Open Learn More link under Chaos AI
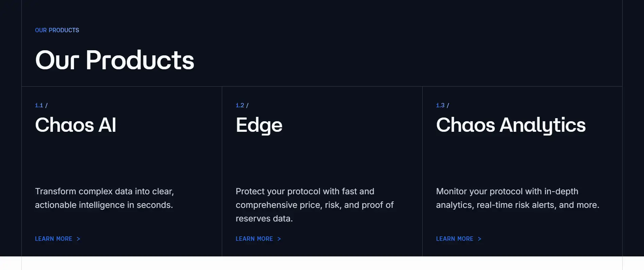The height and width of the screenshot is (270, 644). (x=54, y=239)
